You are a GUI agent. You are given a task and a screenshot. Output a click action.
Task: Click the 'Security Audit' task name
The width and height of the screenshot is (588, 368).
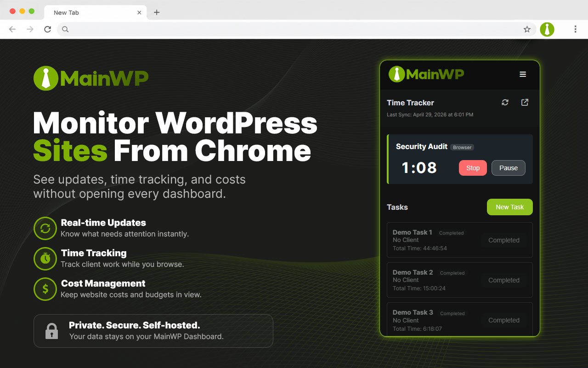pyautogui.click(x=422, y=146)
